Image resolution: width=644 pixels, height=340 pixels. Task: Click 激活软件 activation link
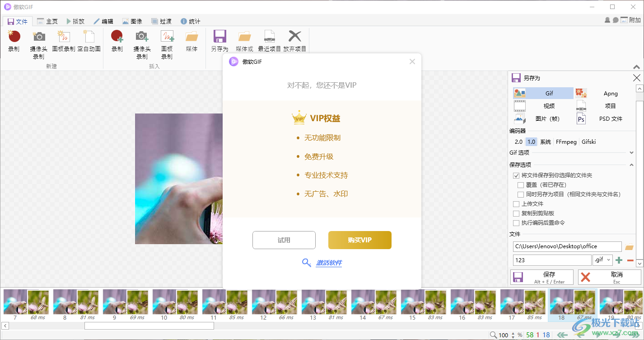[x=329, y=263]
